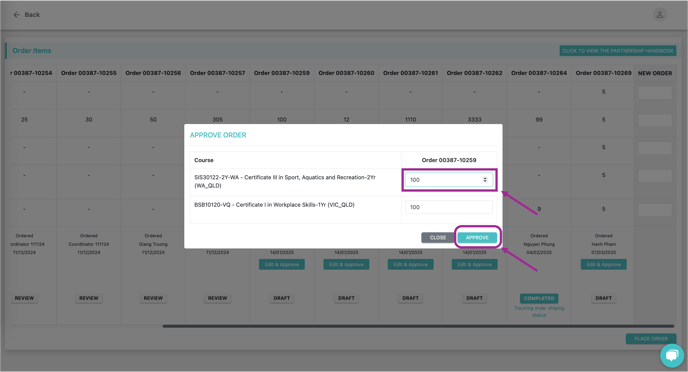Click SIS30122-2Y-WA course name in dialog
Image resolution: width=688 pixels, height=372 pixels.
[x=285, y=181]
